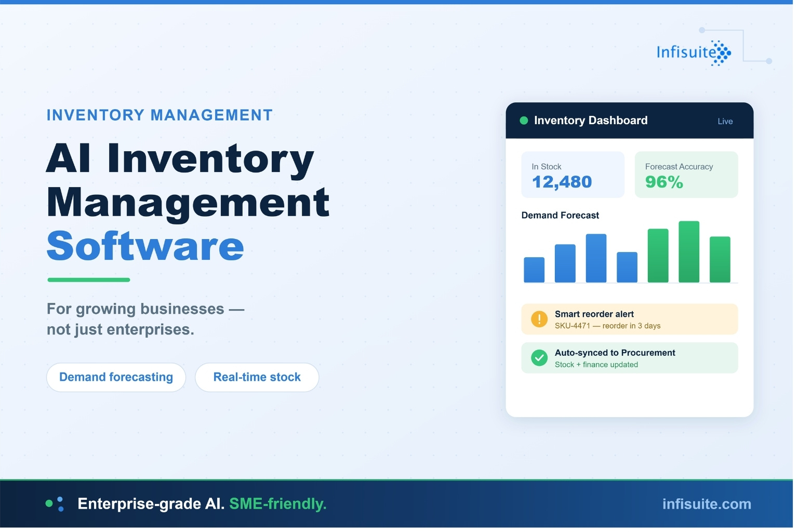
Task: Open the infisuite.com link
Action: (x=707, y=504)
